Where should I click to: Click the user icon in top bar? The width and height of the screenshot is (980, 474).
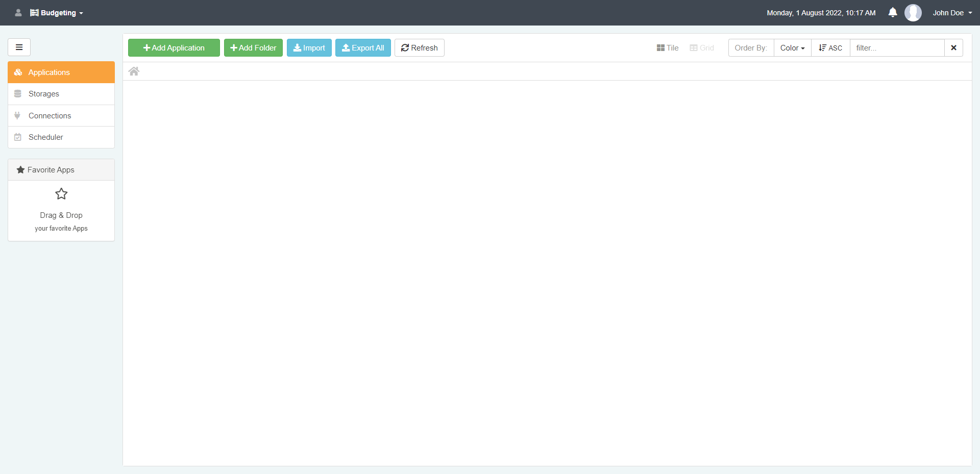coord(18,13)
